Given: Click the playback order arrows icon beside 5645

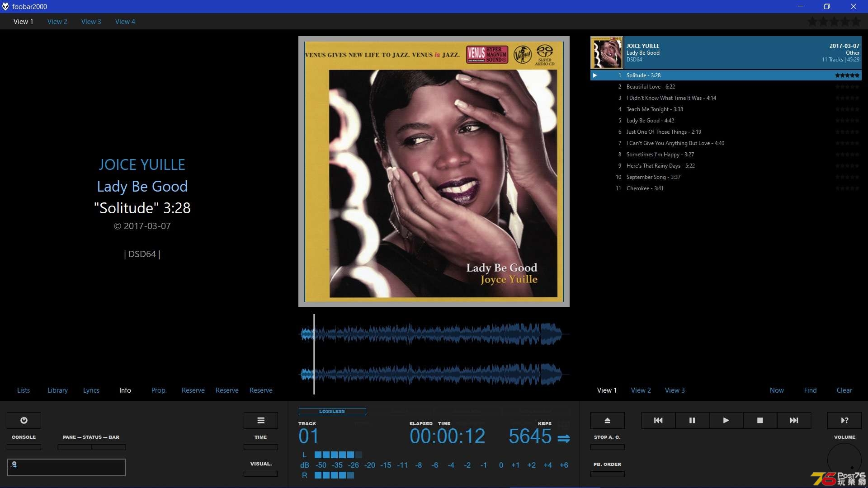Looking at the screenshot, I should click(x=564, y=438).
